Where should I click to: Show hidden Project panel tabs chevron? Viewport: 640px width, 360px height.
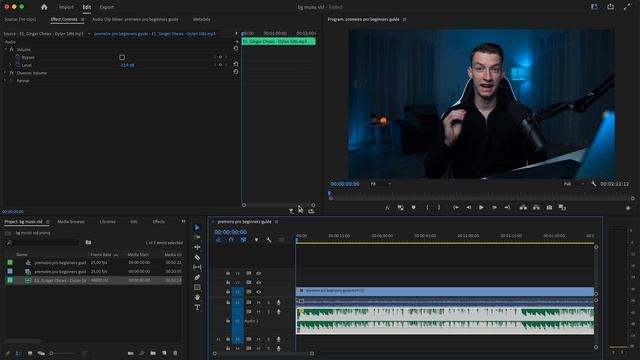click(183, 221)
